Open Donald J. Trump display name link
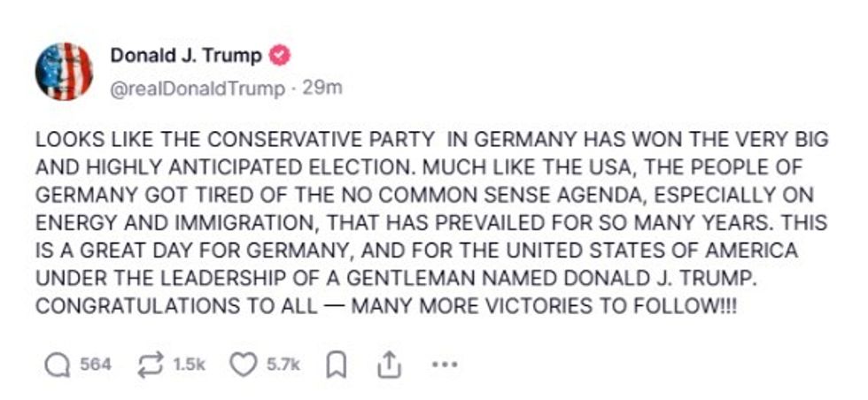This screenshot has height=400, width=868. pyautogui.click(x=186, y=56)
